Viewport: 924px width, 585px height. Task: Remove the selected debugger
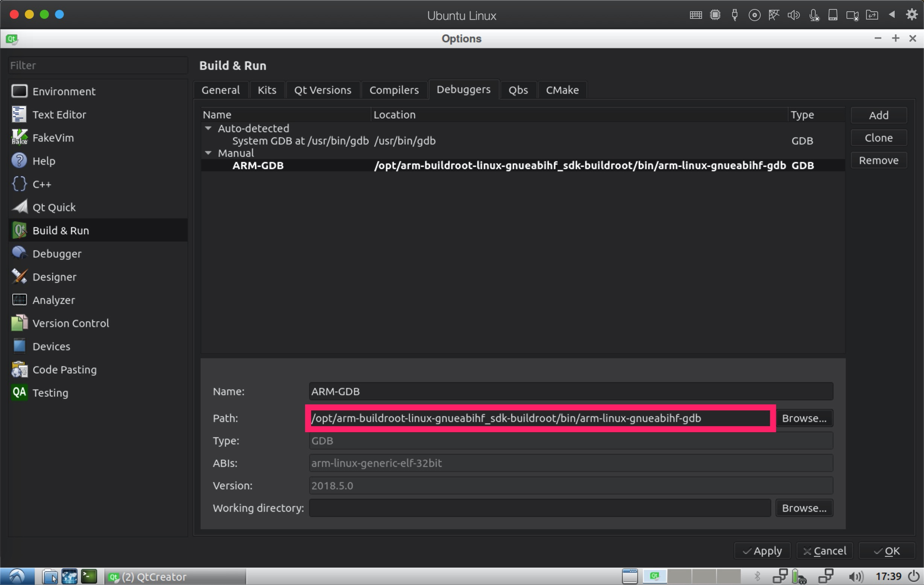coord(879,160)
